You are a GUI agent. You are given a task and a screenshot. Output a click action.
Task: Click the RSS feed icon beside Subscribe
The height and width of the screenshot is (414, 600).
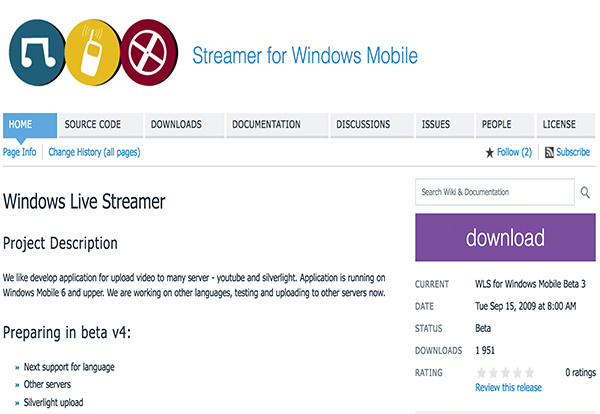click(549, 152)
